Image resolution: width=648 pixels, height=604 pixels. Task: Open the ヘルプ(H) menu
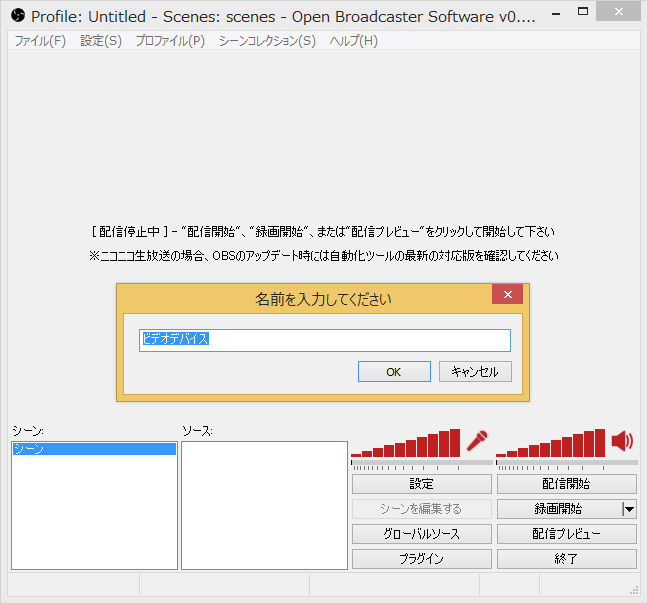[353, 41]
